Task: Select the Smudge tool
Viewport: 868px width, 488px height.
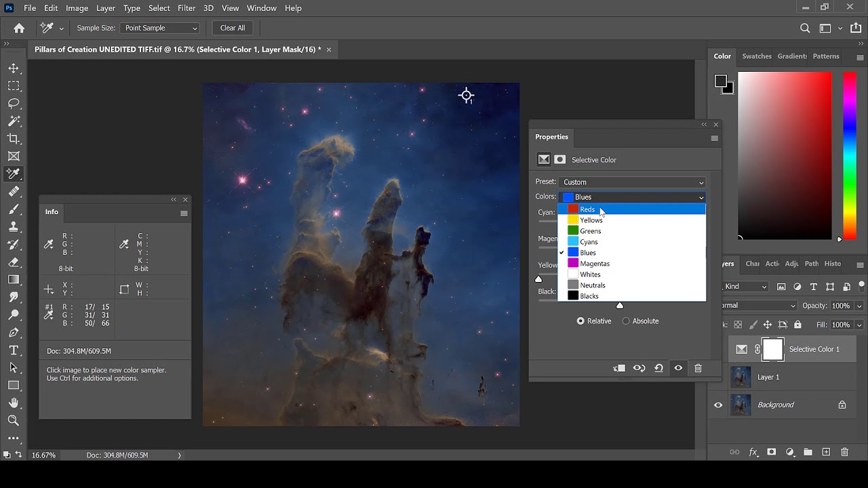Action: coord(14,298)
